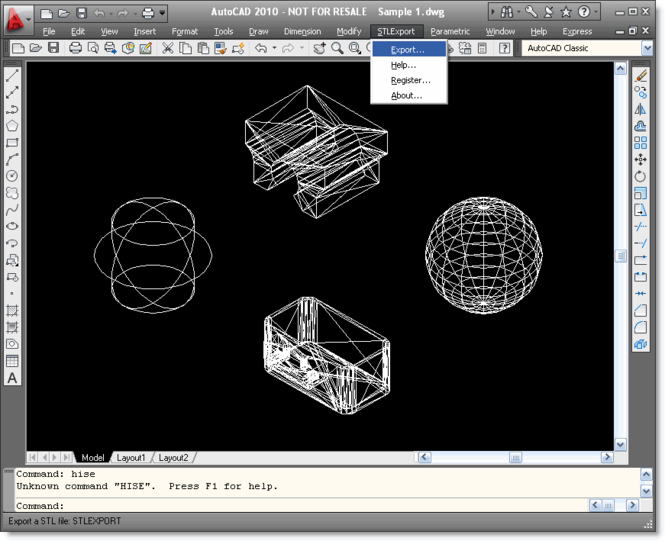Screen dimensions: 665x541
Task: Switch to the Model tab
Action: 92,458
